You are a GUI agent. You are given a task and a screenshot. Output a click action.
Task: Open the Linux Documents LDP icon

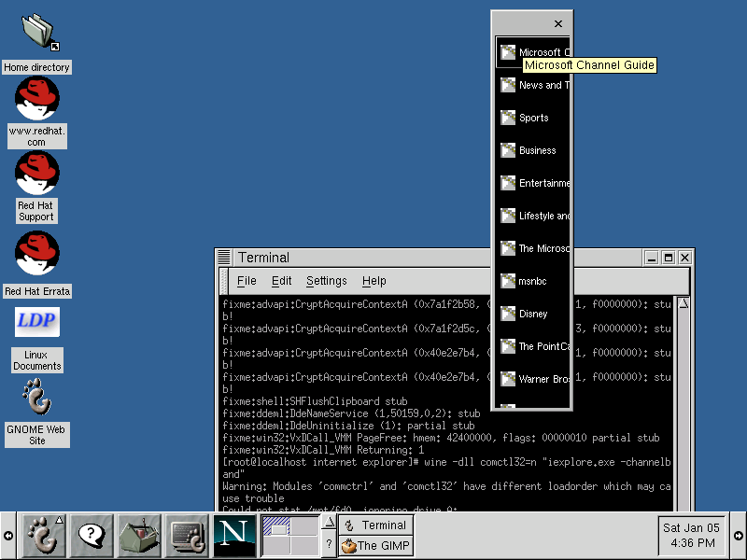tap(37, 322)
